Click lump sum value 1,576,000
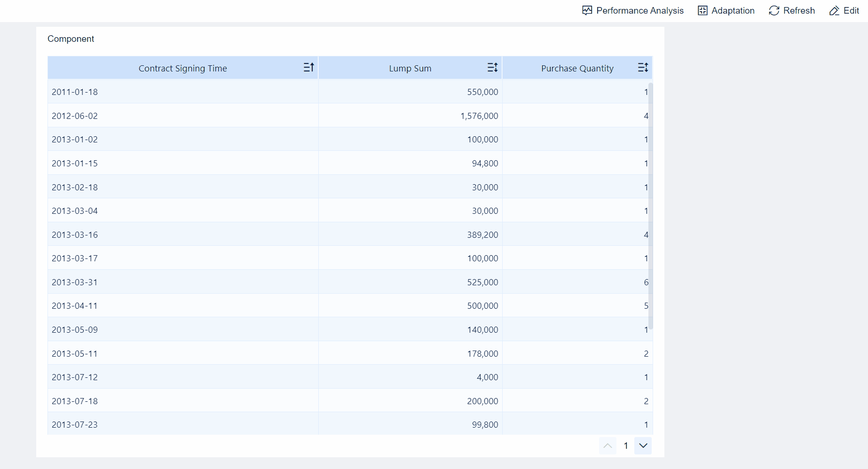Image resolution: width=868 pixels, height=469 pixels. coord(479,116)
